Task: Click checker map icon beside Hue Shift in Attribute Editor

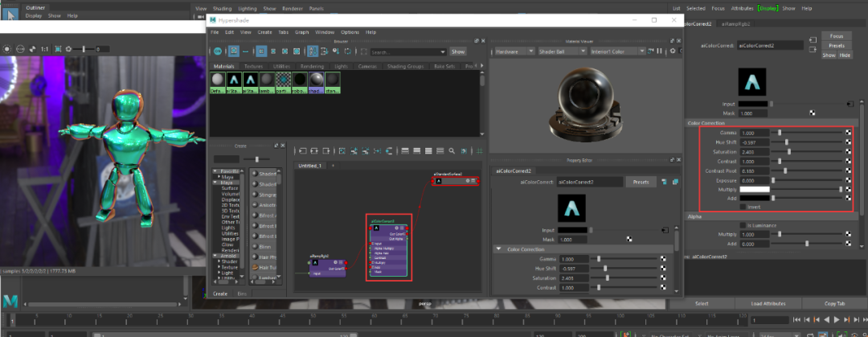Action: point(848,142)
